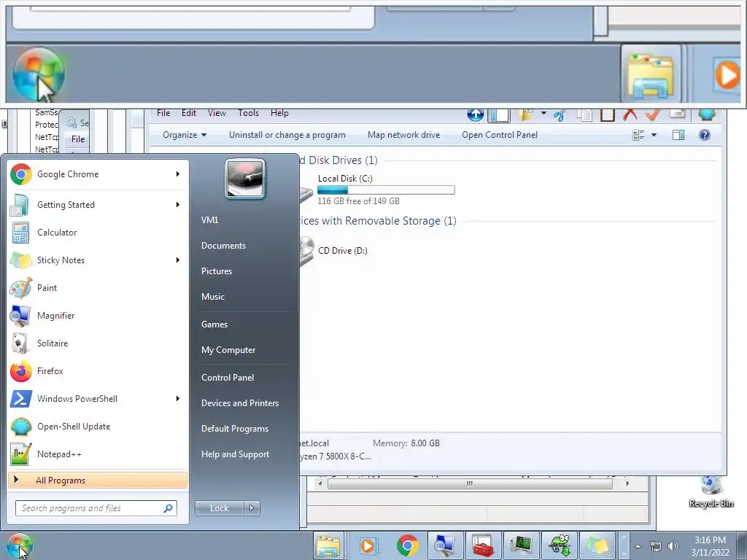Click the blue Help question mark icon

705,135
